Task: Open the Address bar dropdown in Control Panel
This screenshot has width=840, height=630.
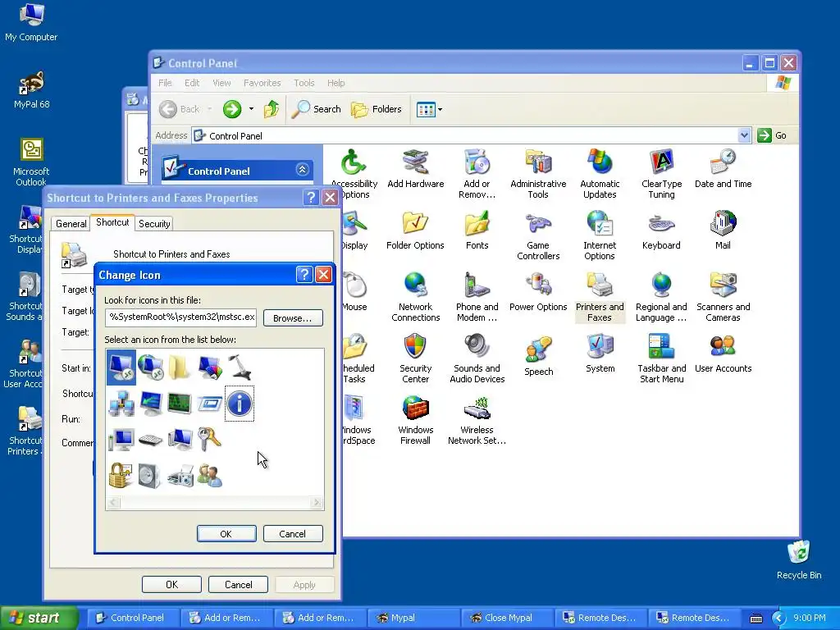Action: tap(743, 135)
